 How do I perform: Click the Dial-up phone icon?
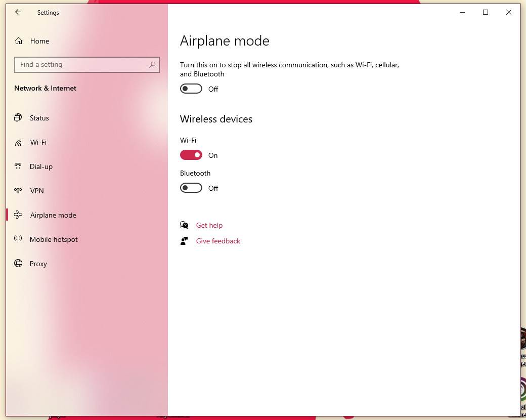pos(18,166)
